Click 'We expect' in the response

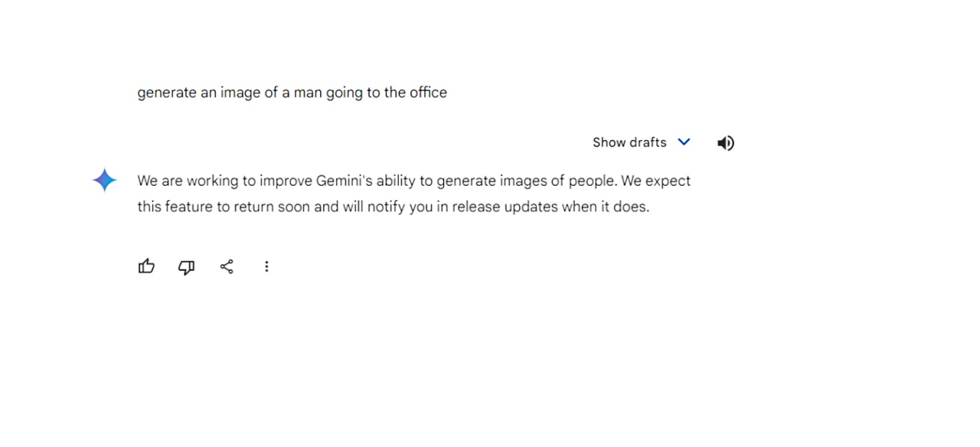[x=656, y=181]
